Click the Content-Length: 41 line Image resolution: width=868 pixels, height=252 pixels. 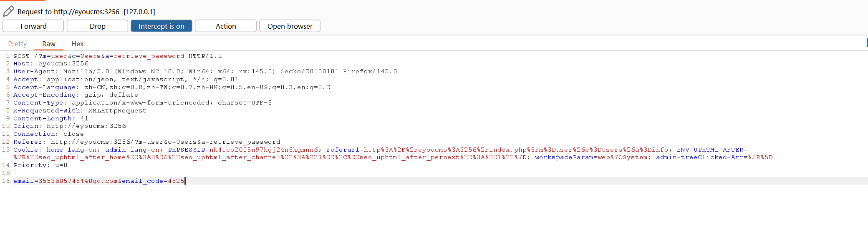tap(51, 119)
